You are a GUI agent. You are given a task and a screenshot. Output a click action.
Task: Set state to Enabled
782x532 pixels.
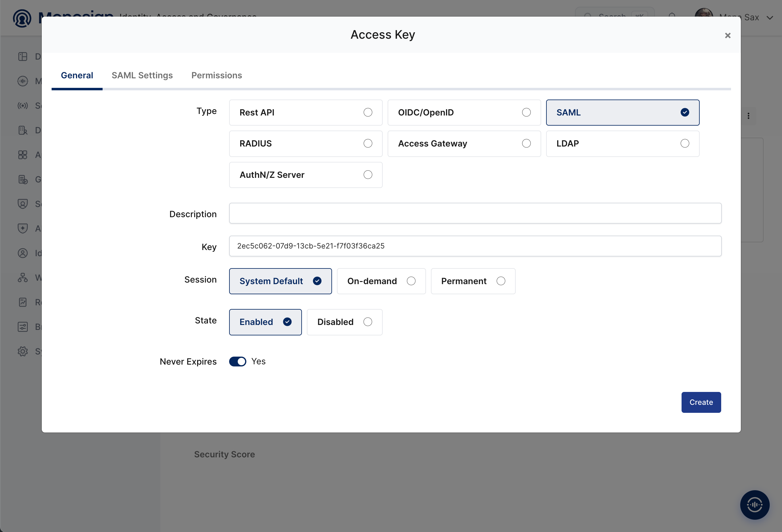click(x=265, y=322)
